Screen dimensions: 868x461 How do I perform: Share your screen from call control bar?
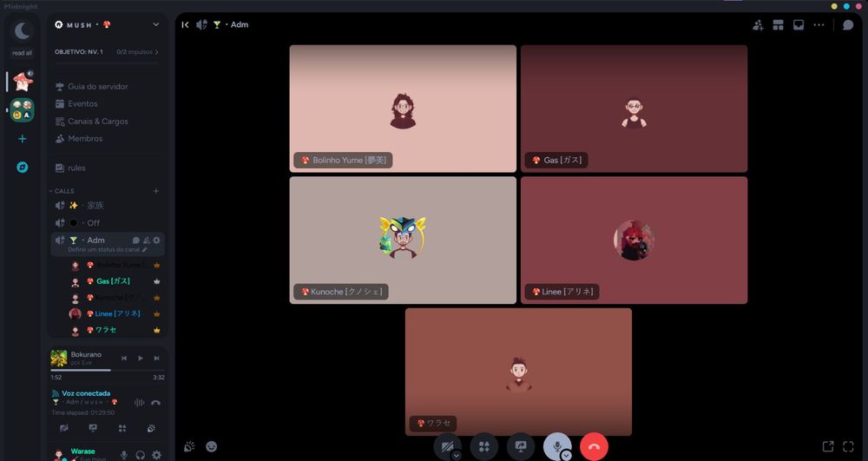pyautogui.click(x=521, y=446)
